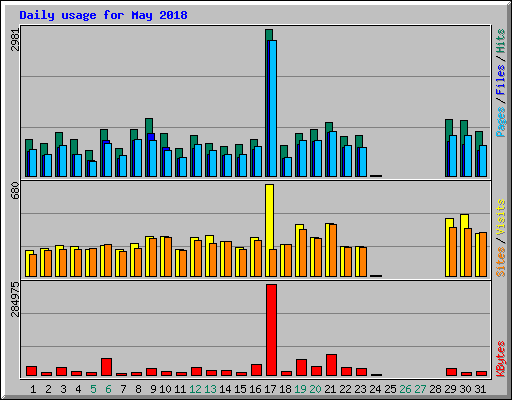Click green day label 20
The width and height of the screenshot is (512, 400).
(315, 389)
